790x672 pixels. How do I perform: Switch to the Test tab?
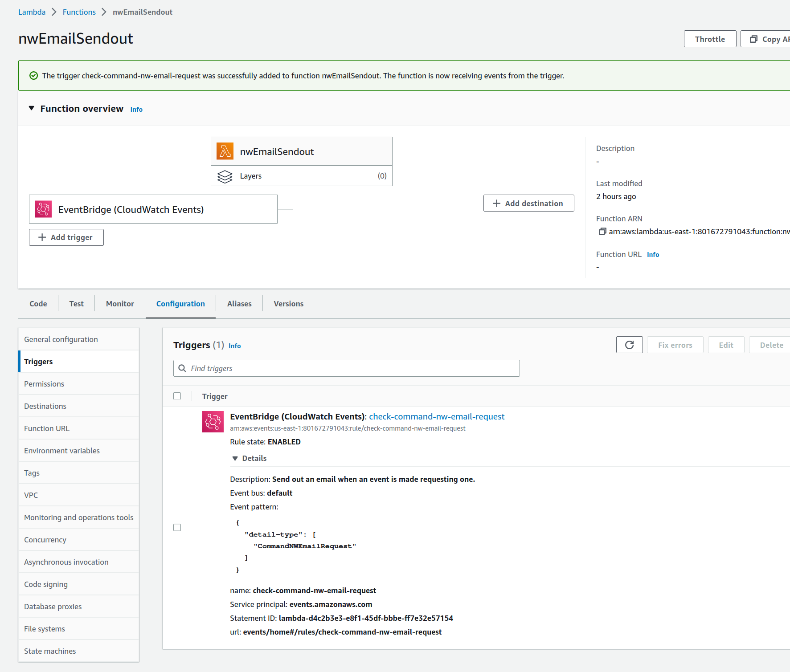(x=77, y=304)
